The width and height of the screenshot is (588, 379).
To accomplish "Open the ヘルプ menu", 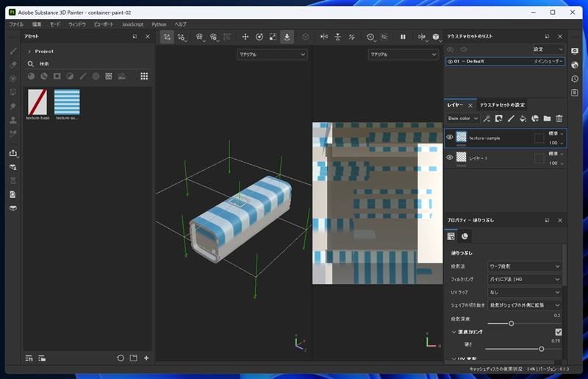I will [180, 24].
